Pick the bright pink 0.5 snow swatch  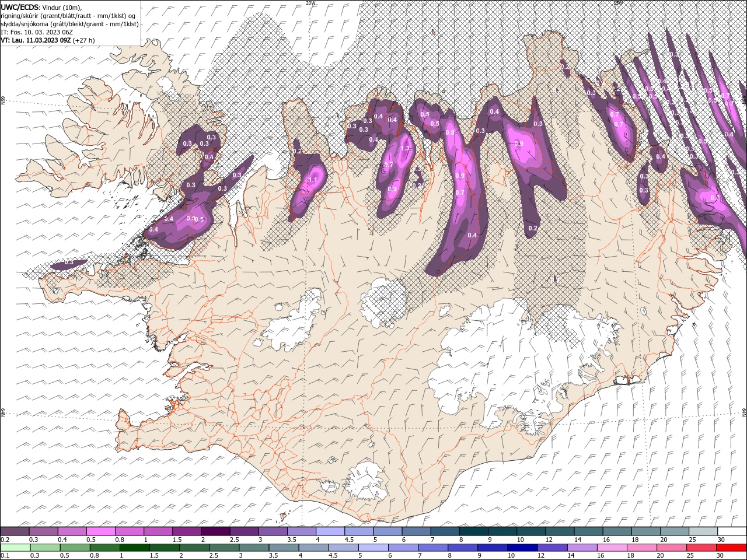[x=100, y=531]
